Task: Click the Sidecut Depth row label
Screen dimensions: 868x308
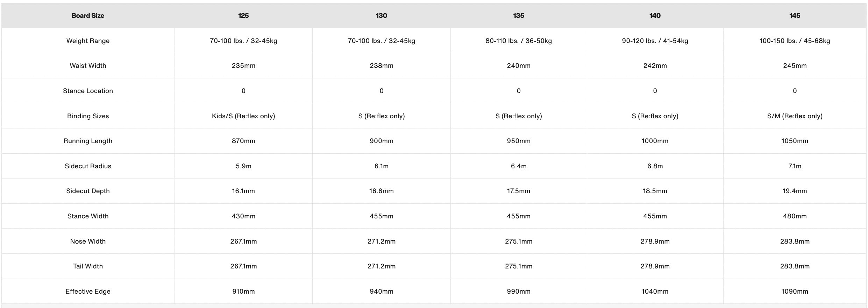Action: [x=88, y=191]
